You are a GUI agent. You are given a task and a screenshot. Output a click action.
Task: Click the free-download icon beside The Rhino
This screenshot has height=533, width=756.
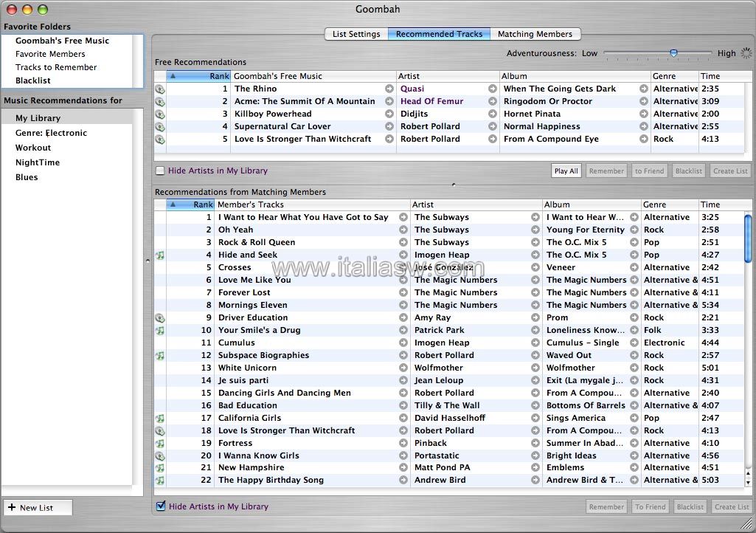pyautogui.click(x=160, y=89)
